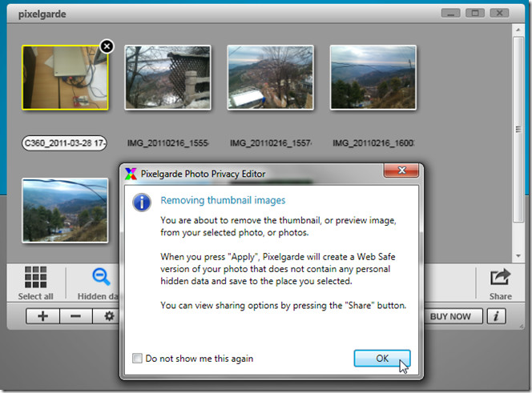532x393 pixels.
Task: Confirm the dialog with OK
Action: click(382, 359)
